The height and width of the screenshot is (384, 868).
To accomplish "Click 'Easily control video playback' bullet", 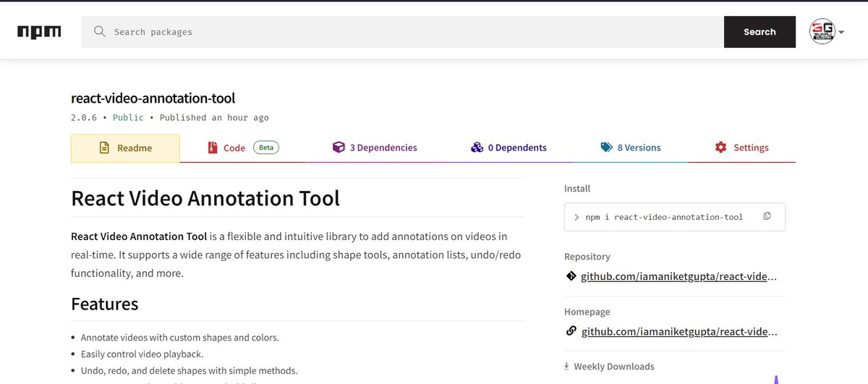I will click(x=142, y=354).
